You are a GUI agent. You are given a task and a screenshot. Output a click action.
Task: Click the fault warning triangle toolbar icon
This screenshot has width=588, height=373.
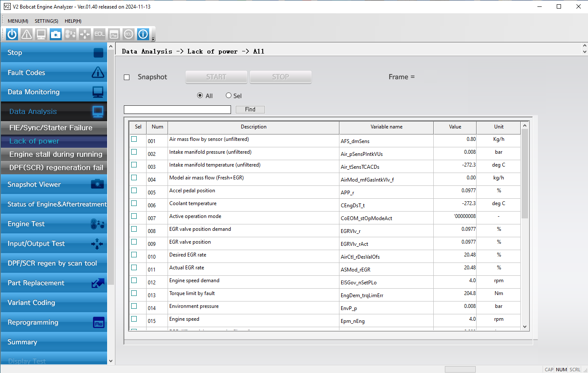click(x=27, y=34)
